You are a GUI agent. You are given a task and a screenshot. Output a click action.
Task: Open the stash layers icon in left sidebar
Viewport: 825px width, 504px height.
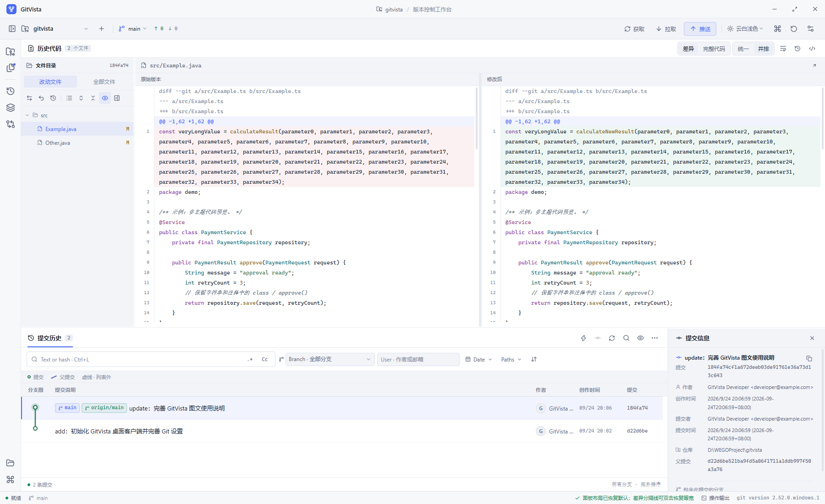click(11, 108)
